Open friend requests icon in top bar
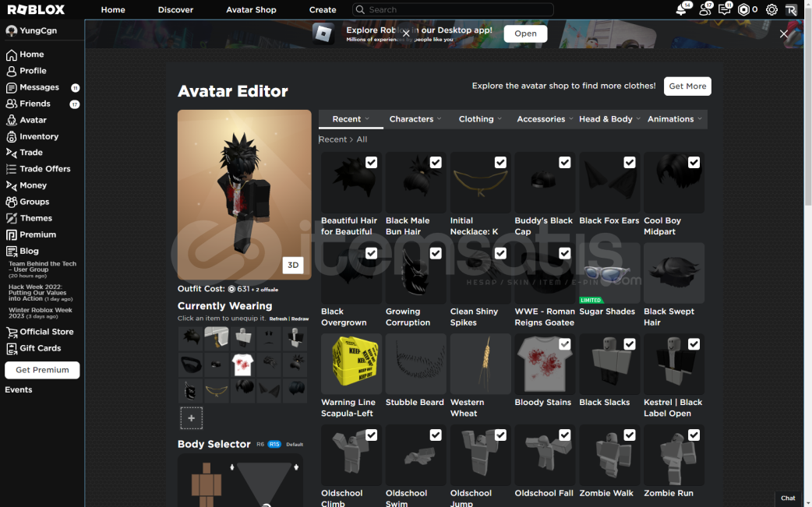Viewport: 812px width, 507px height. pos(704,9)
